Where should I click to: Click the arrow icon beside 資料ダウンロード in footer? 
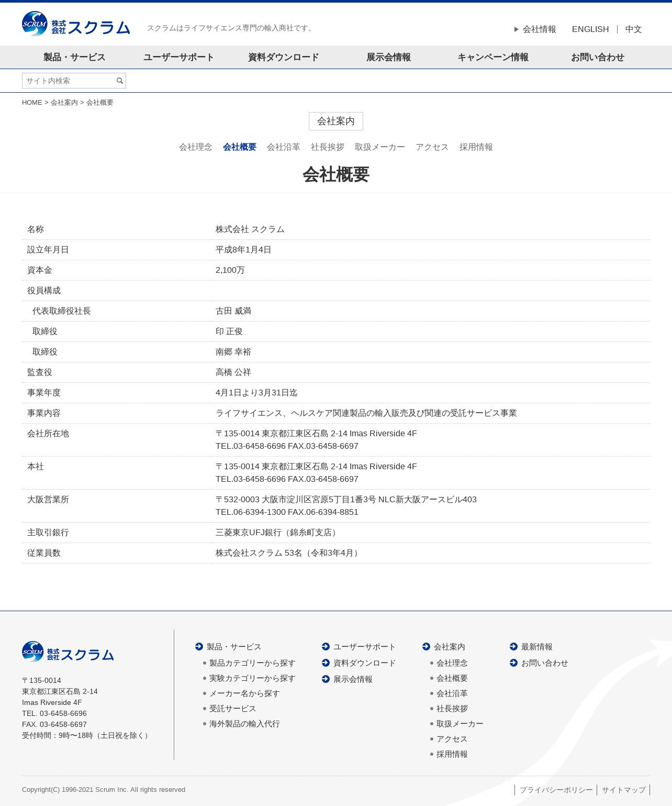tap(326, 663)
